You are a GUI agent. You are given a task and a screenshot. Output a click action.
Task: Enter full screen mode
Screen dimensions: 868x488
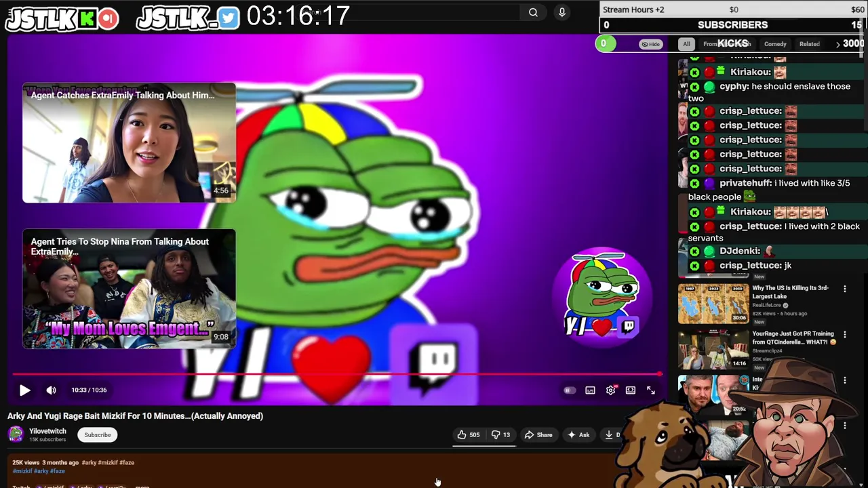click(x=651, y=390)
